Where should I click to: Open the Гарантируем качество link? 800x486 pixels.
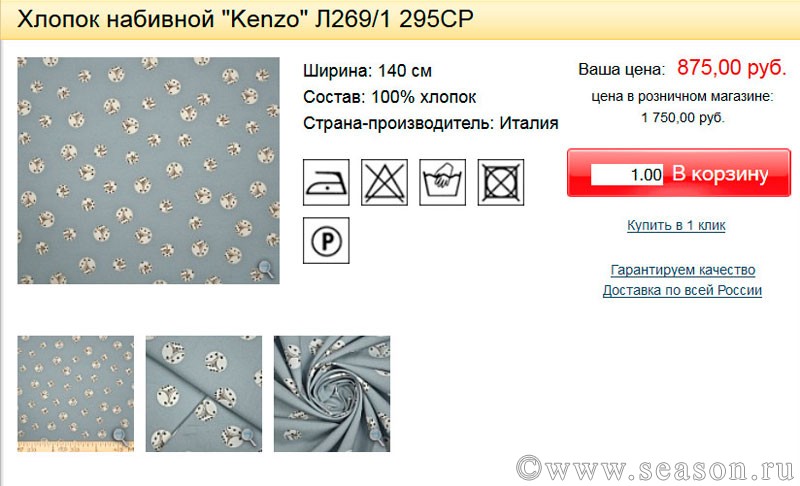coord(683,270)
